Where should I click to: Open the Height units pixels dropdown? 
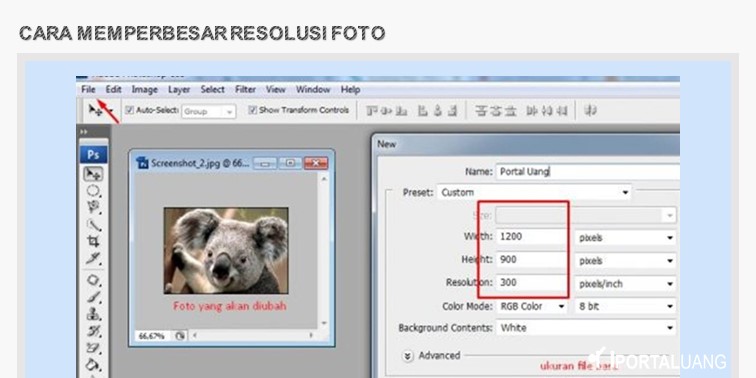625,260
